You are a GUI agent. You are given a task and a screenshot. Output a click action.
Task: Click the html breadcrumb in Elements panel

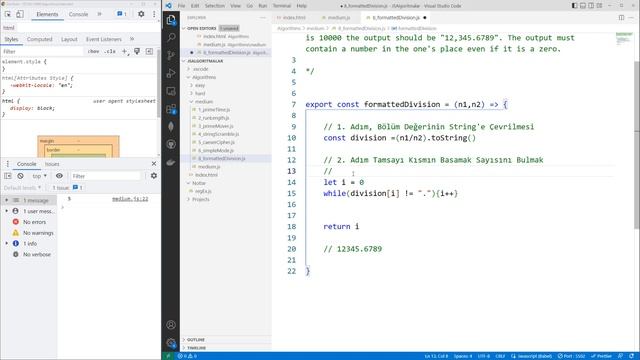[9, 28]
